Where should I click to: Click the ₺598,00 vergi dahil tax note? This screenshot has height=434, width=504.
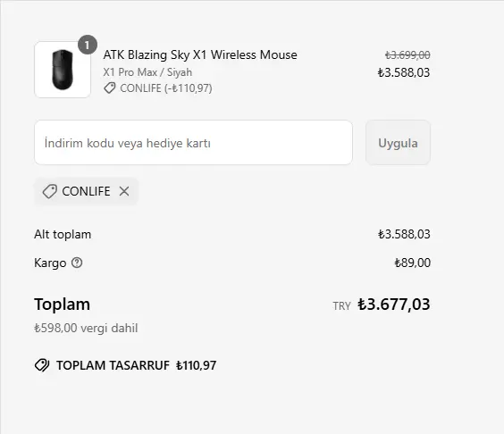(x=86, y=329)
